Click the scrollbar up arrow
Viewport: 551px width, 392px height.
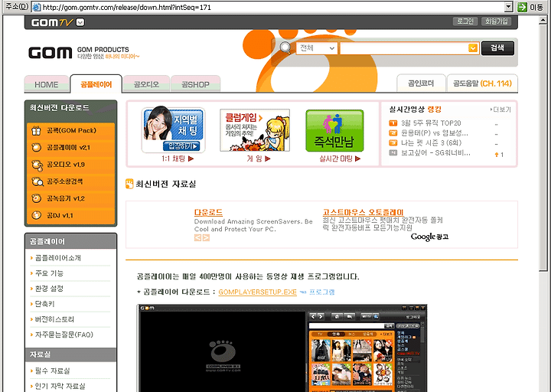coord(543,21)
